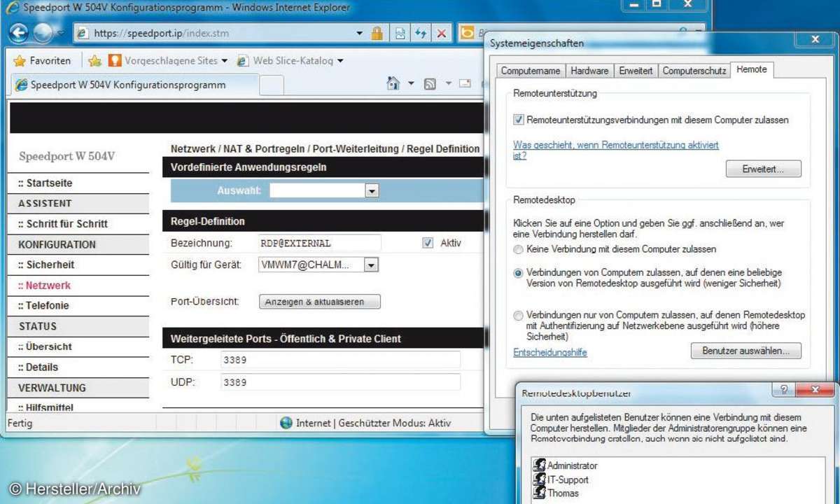Click the browser Forward arrow button

[x=43, y=33]
